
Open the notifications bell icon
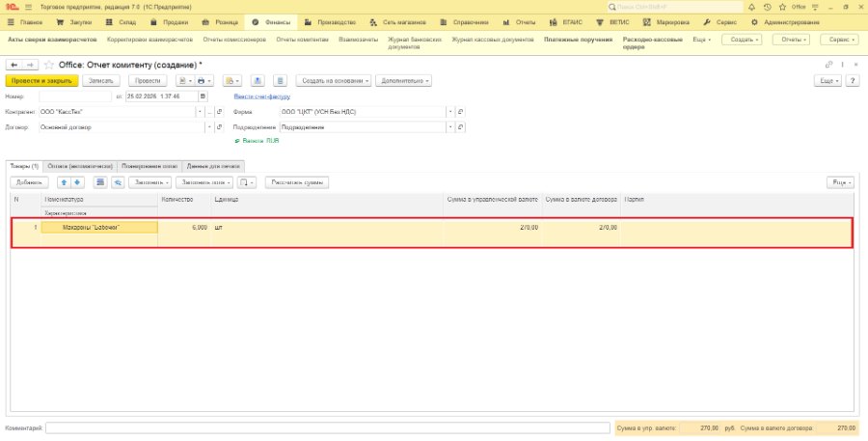click(751, 7)
